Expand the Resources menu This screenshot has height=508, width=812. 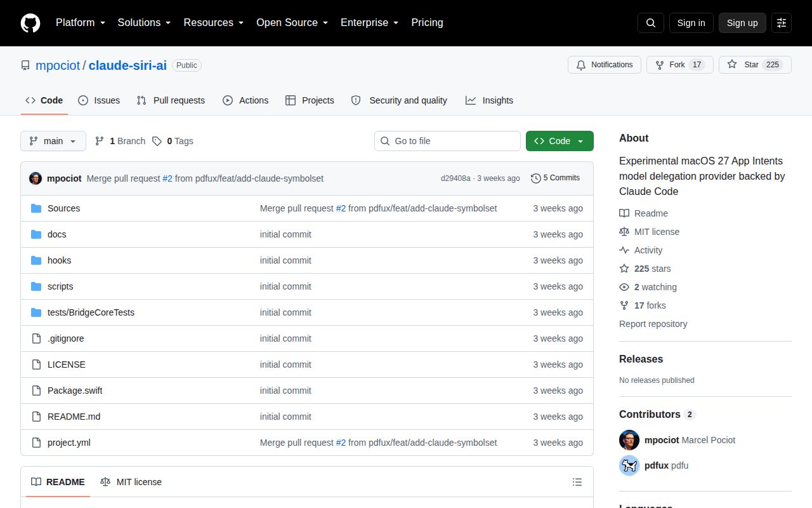point(214,23)
